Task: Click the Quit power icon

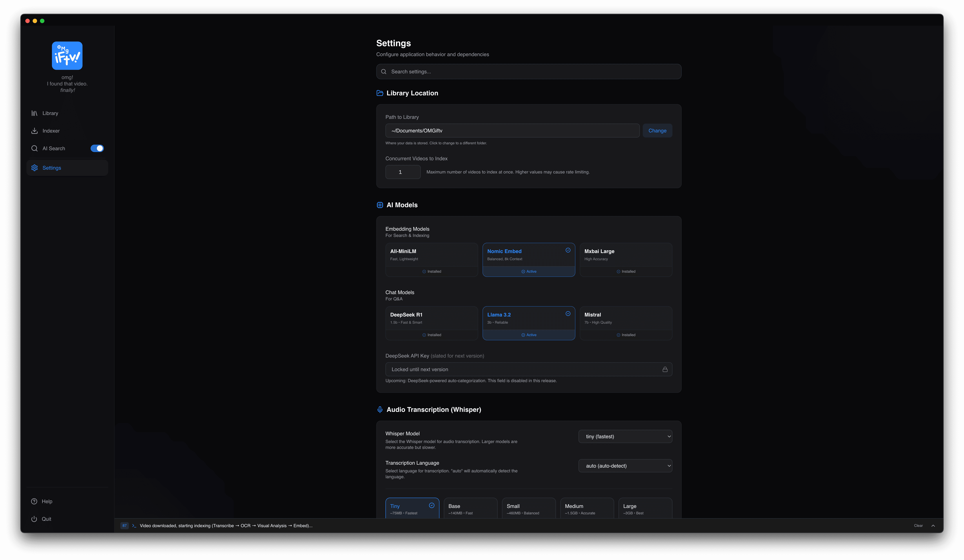Action: tap(34, 519)
